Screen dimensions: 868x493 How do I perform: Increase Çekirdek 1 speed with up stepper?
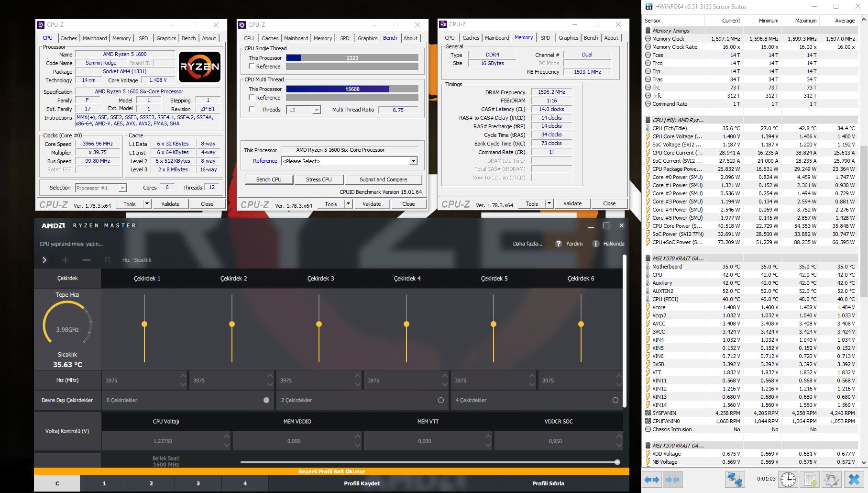[183, 376]
